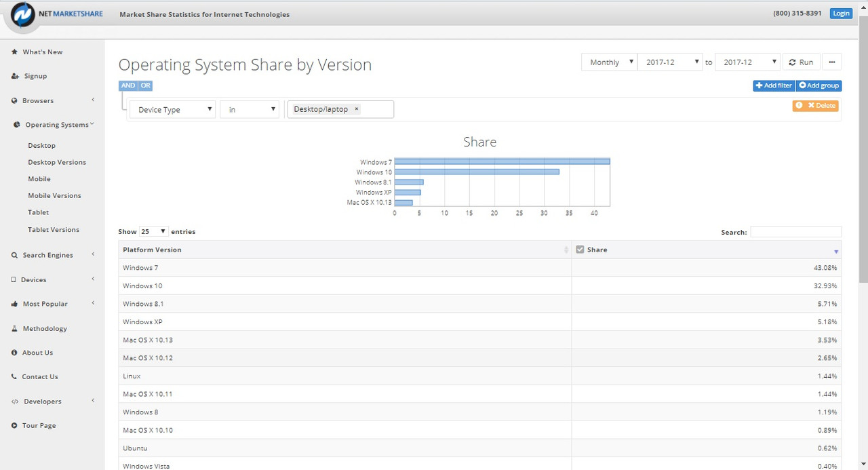Click the Platform Version sort arrows
The image size is (868, 470).
click(x=566, y=250)
